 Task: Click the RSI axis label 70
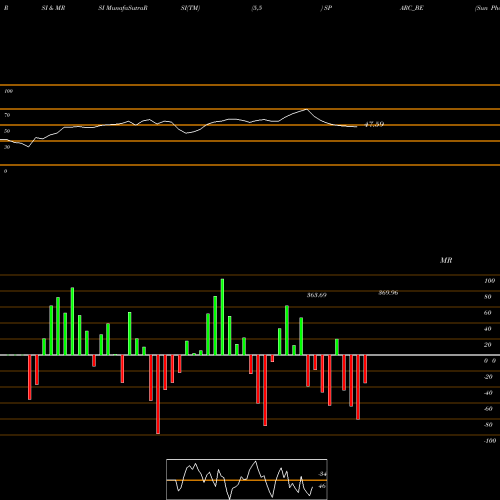tap(7, 115)
